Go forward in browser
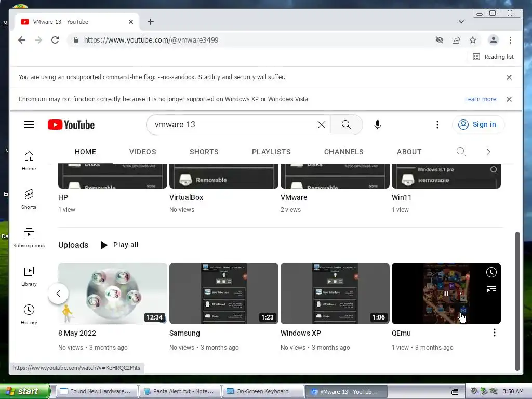Viewport: 532px width, 399px height. 38,40
